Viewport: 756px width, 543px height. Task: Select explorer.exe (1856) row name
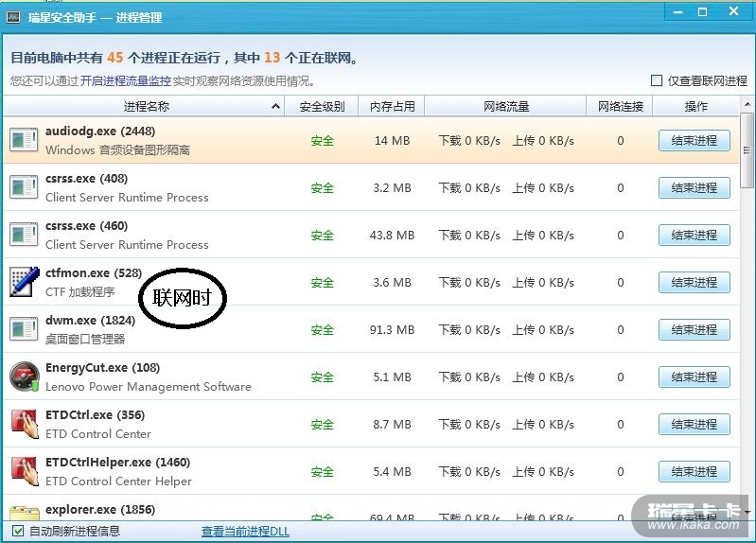[x=100, y=509]
